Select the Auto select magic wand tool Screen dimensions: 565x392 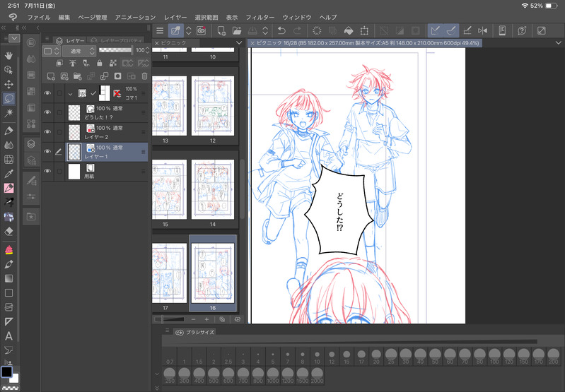pyautogui.click(x=8, y=113)
